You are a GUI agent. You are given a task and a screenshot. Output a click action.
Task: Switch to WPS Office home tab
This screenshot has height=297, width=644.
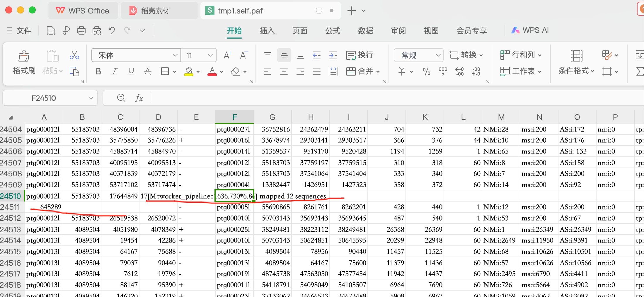tap(83, 11)
